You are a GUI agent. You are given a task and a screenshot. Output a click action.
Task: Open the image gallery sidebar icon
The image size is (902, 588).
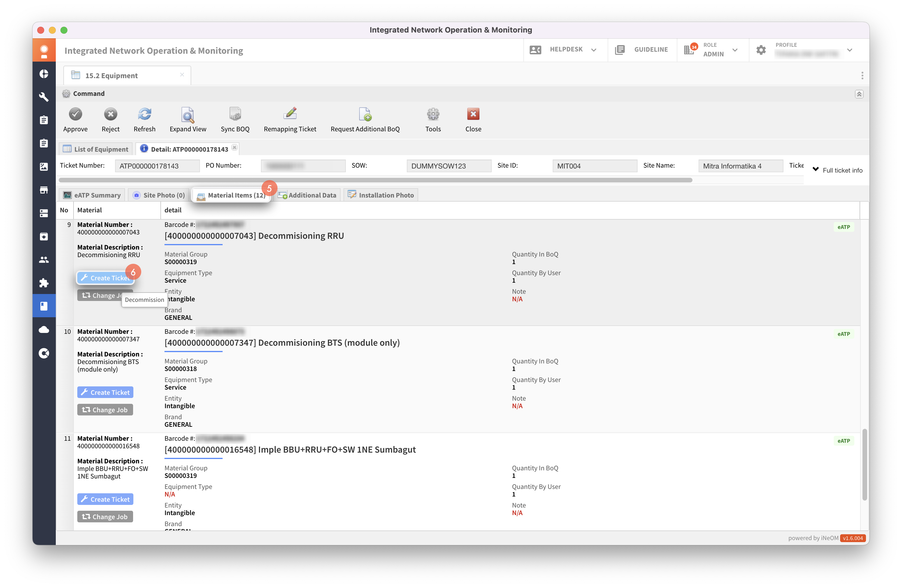pos(44,167)
